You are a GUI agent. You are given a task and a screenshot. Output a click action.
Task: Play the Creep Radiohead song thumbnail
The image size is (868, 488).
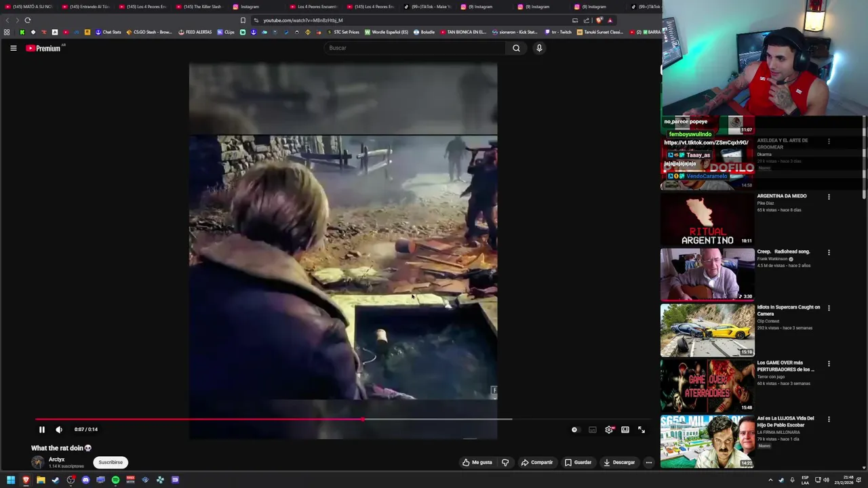click(707, 274)
